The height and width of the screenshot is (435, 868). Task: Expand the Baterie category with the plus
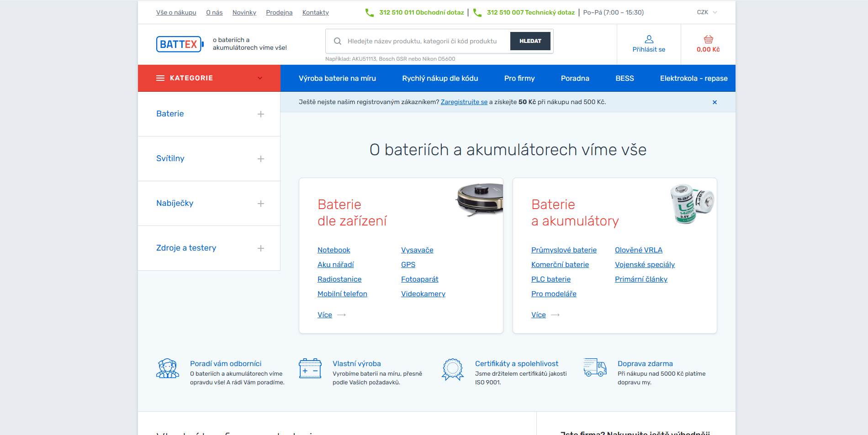click(261, 114)
